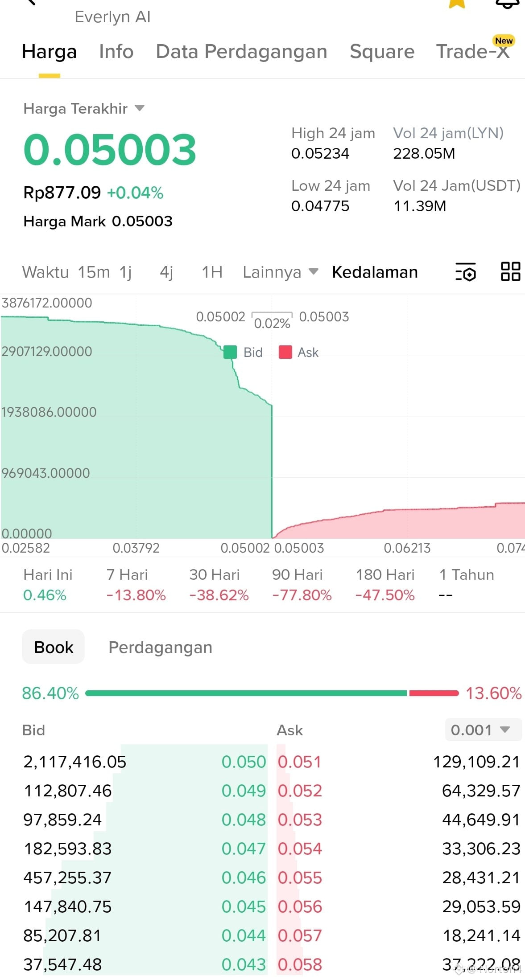Toggle the green Bid legend square
Screen dimensions: 525x980
click(x=230, y=352)
